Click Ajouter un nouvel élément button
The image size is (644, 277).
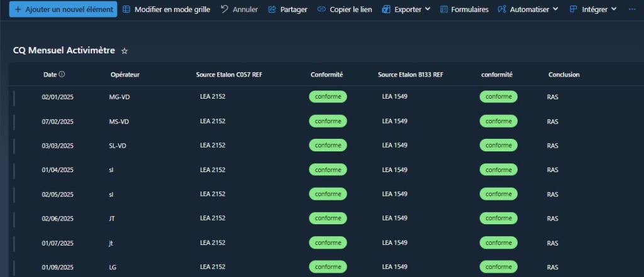(63, 9)
